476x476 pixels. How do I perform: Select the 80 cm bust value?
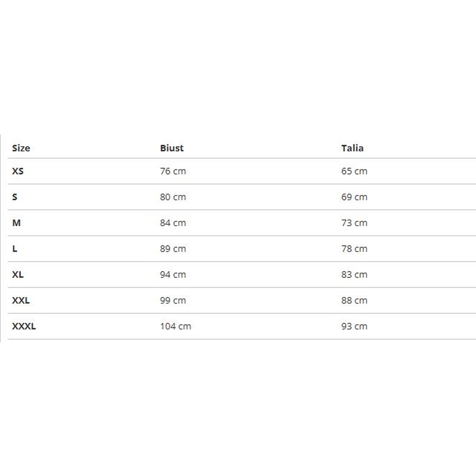(173, 197)
